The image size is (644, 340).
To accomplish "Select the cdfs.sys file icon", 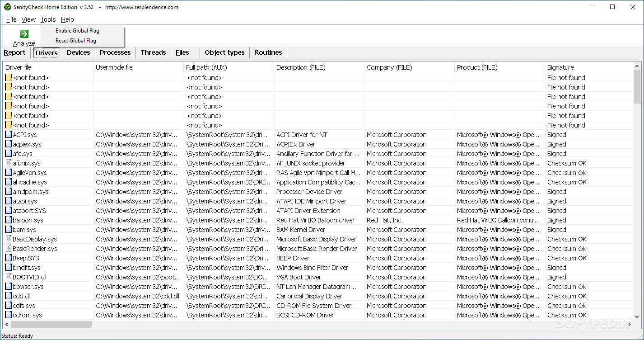I will [9, 306].
